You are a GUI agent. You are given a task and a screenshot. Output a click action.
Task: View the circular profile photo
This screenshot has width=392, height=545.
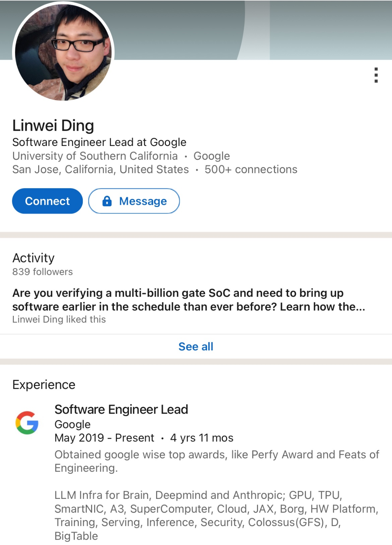point(64,52)
